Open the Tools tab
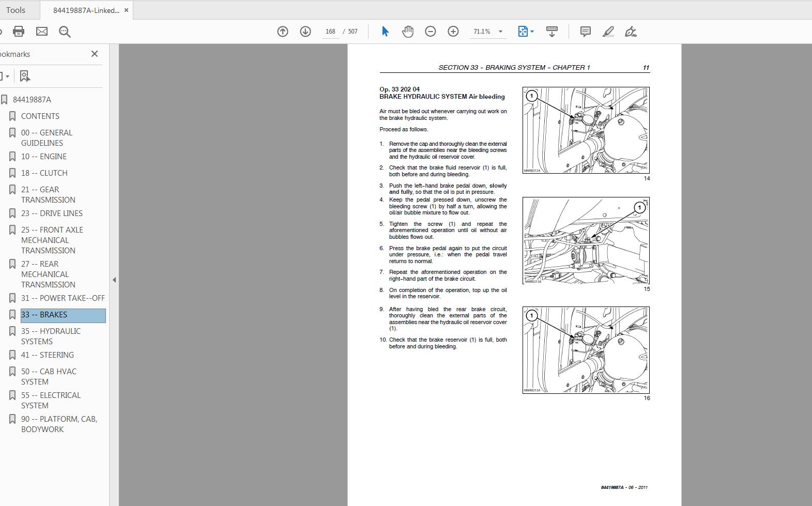The height and width of the screenshot is (506, 812). [x=16, y=10]
